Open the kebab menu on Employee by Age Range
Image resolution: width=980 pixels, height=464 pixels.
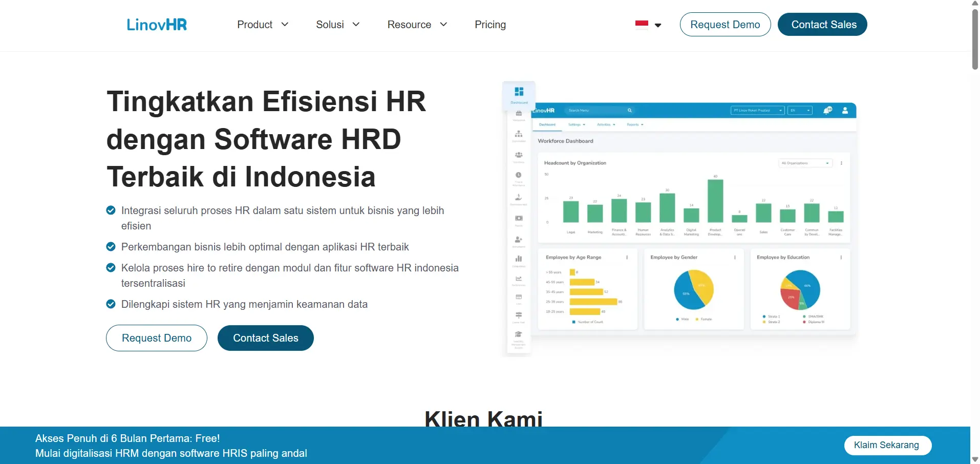[x=627, y=258]
